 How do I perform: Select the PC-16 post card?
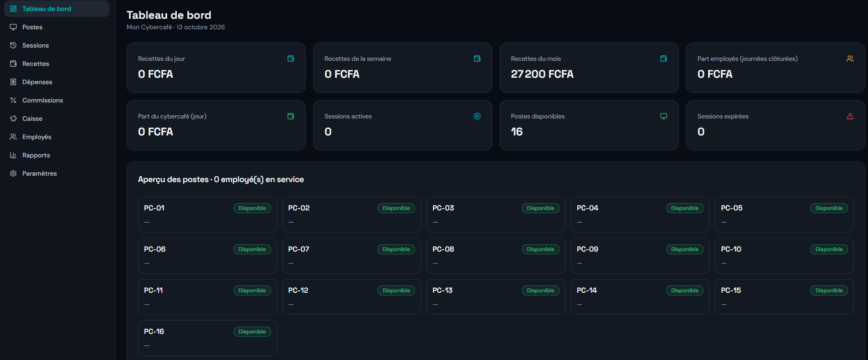(208, 338)
